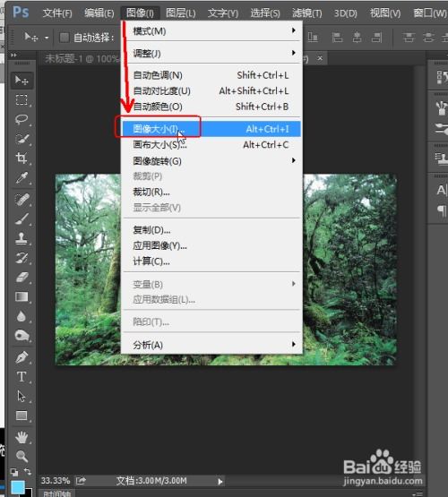
Task: Select the Sponge tool icon
Action: click(x=22, y=335)
